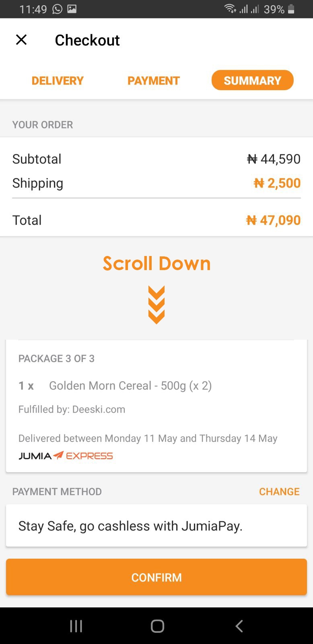Open the recent apps navigation icon
This screenshot has width=313, height=644.
point(76,626)
